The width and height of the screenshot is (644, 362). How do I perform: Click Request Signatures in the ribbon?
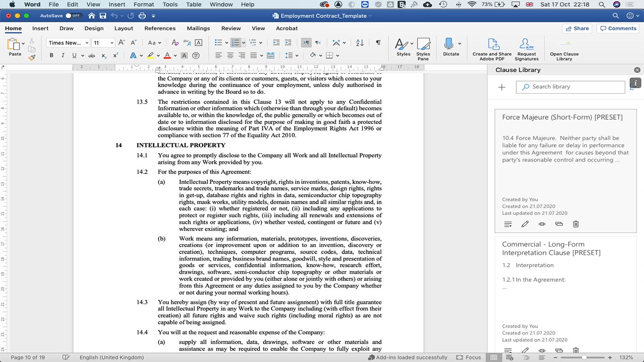pos(527,49)
